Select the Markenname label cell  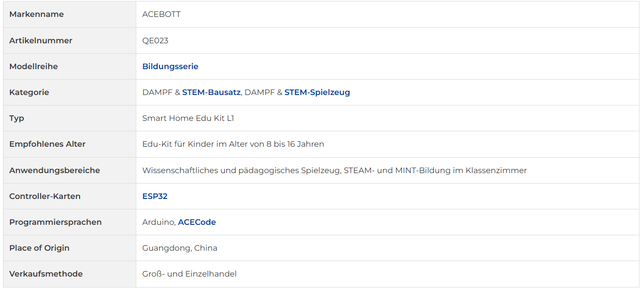point(70,14)
